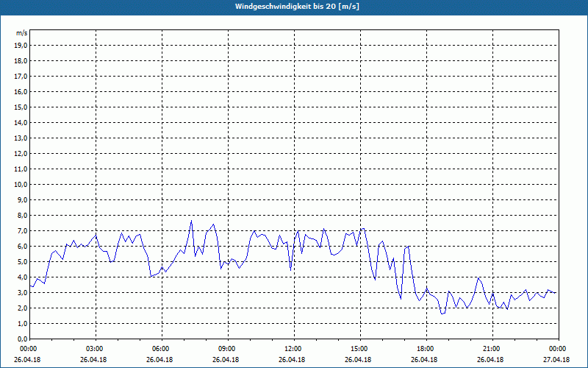
Task: Click the "19,0" y-axis value
Action: pyautogui.click(x=21, y=46)
